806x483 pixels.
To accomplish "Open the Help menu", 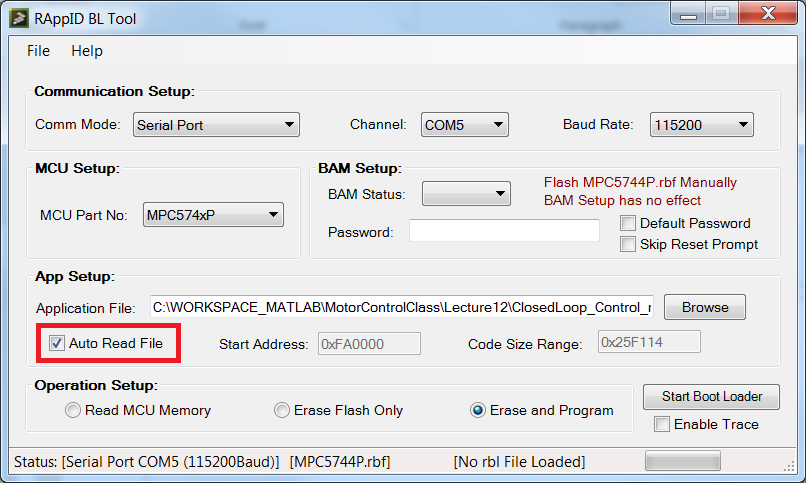I will [87, 51].
